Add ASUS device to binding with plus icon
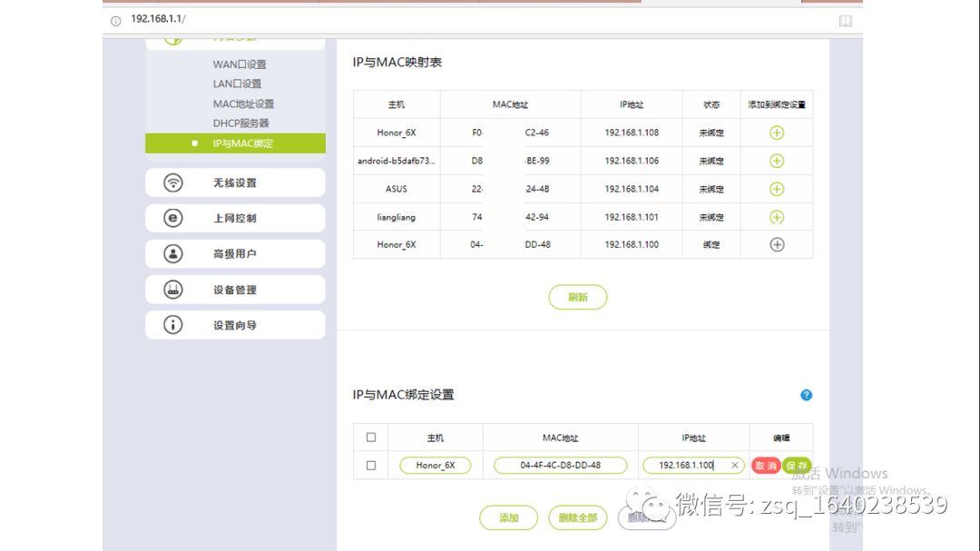 click(776, 188)
